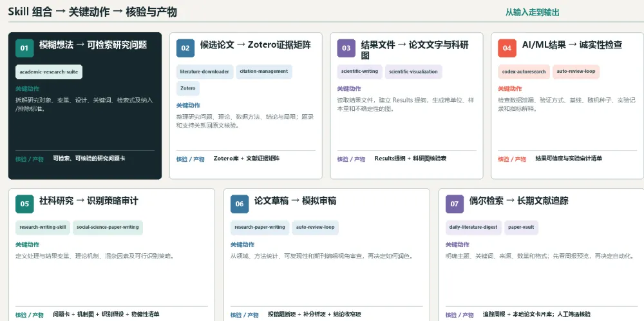Click '核验 / 产物' label in card 02
This screenshot has width=644, height=321.
(x=191, y=159)
